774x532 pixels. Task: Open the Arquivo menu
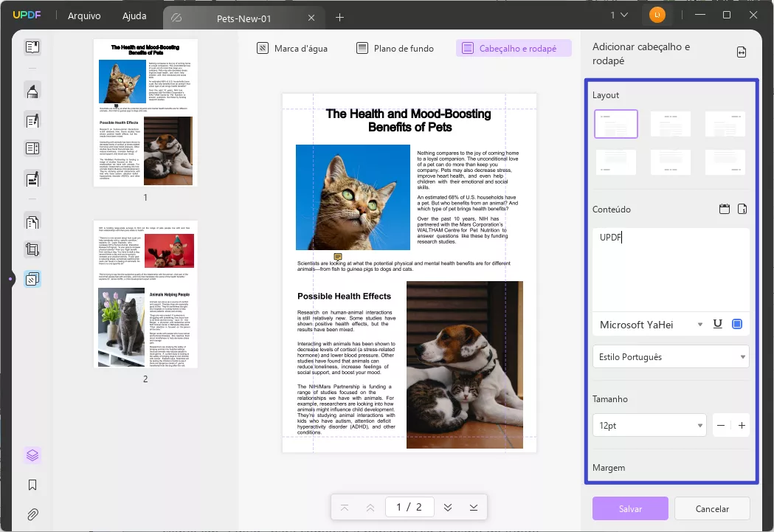(84, 15)
